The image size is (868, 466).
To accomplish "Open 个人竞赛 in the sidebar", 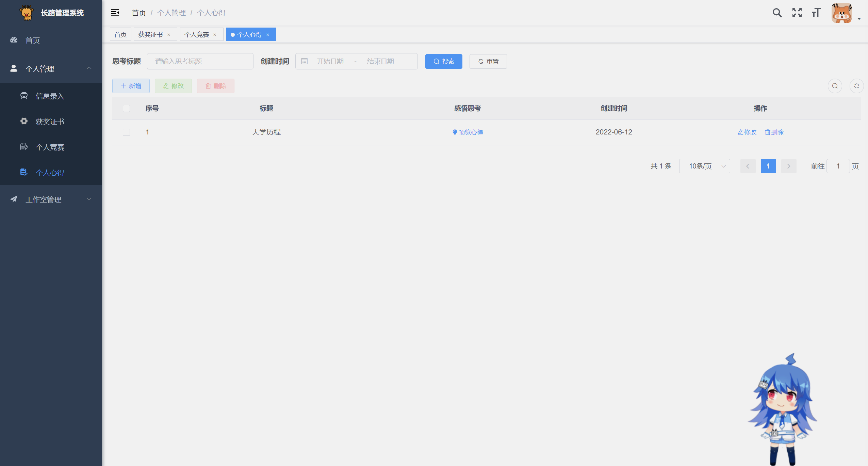I will point(50,147).
